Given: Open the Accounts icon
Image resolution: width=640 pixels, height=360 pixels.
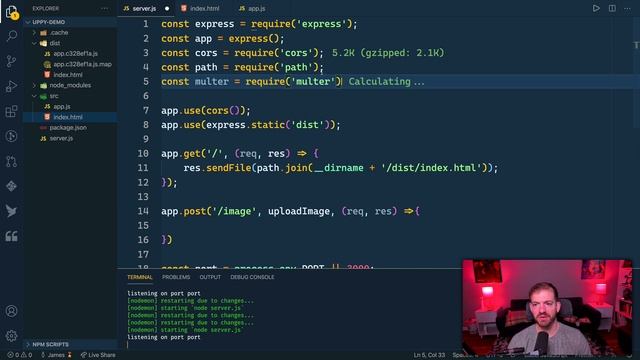Looking at the screenshot, I should 11,311.
